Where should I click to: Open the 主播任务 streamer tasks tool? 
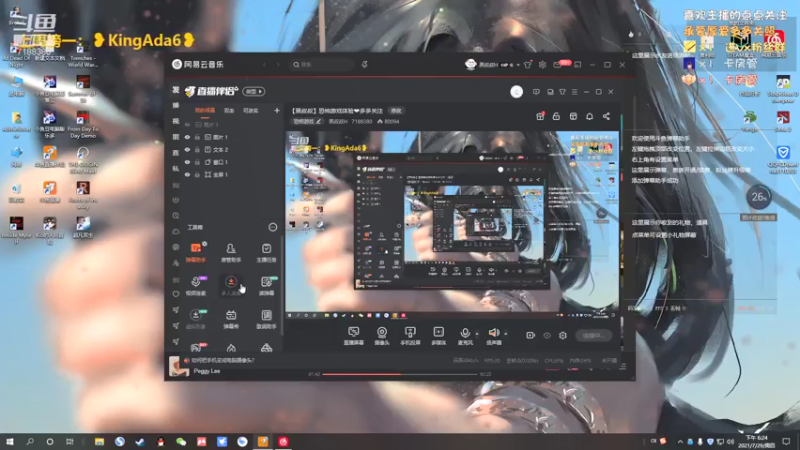[266, 253]
